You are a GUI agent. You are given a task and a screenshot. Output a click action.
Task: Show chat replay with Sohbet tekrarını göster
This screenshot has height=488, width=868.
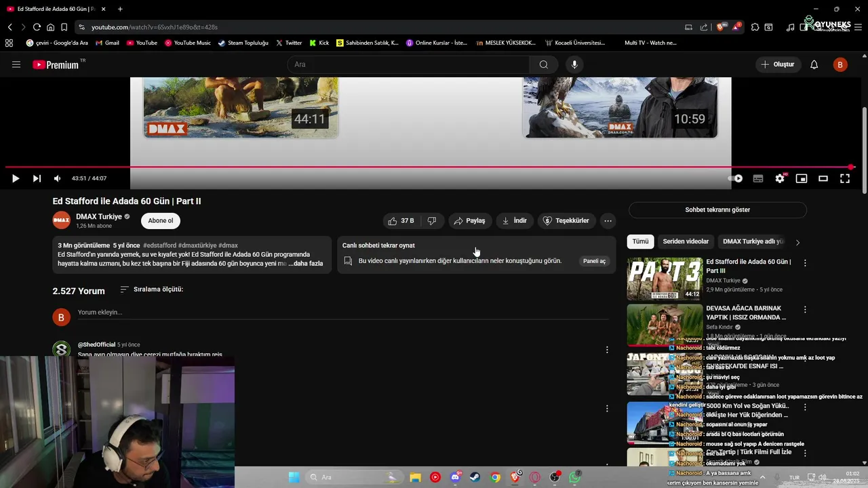pyautogui.click(x=717, y=210)
